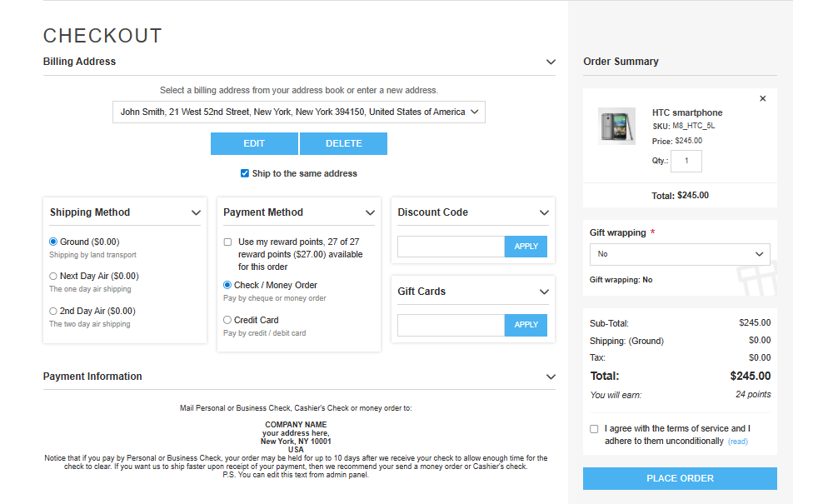Remove HTC smartphone from order summary
The width and height of the screenshot is (828, 504).
pos(762,99)
